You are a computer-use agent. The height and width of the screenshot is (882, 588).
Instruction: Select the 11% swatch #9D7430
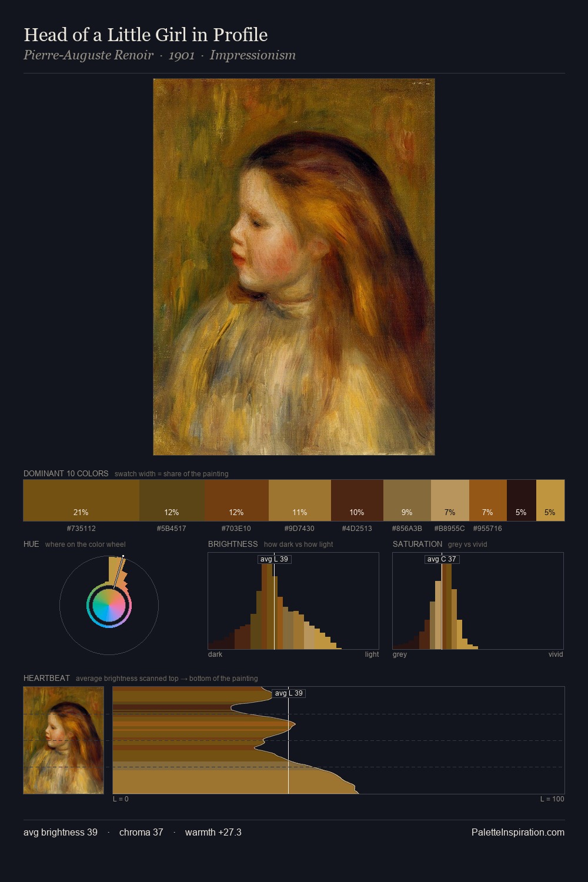pyautogui.click(x=300, y=500)
